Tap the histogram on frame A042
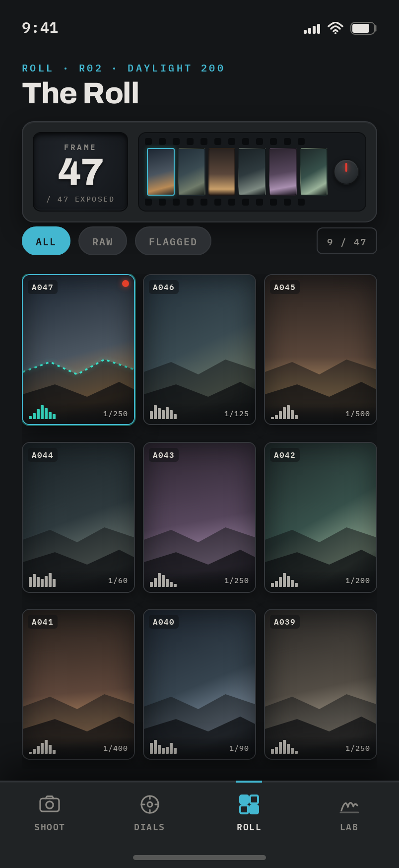This screenshot has width=399, height=868. click(x=284, y=580)
